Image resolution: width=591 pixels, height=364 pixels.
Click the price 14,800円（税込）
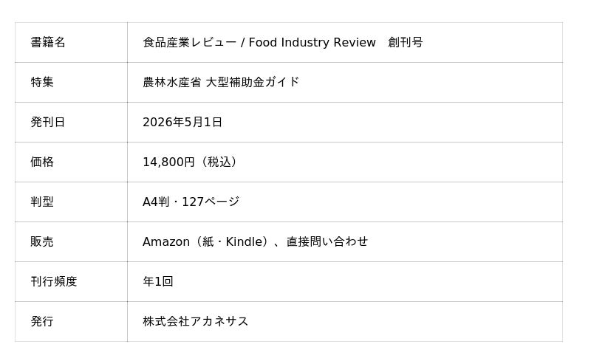(x=192, y=162)
